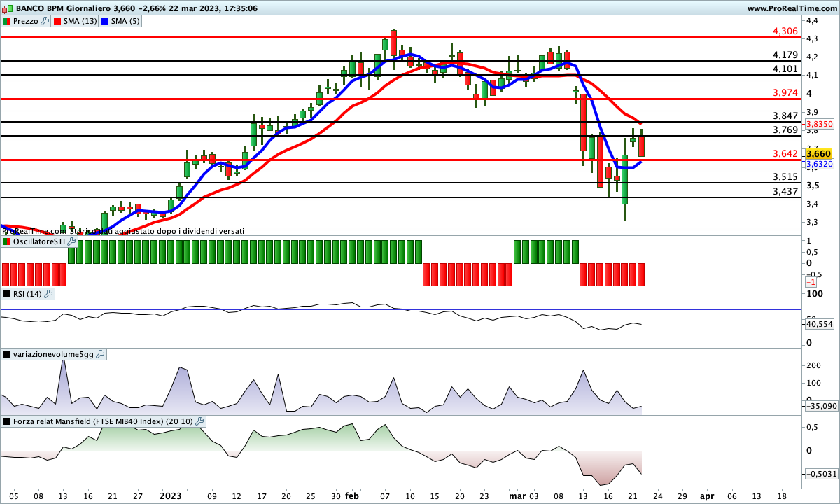Click the candlestick chart icon beside BANCO BPM title
The width and height of the screenshot is (840, 504).
click(7, 8)
